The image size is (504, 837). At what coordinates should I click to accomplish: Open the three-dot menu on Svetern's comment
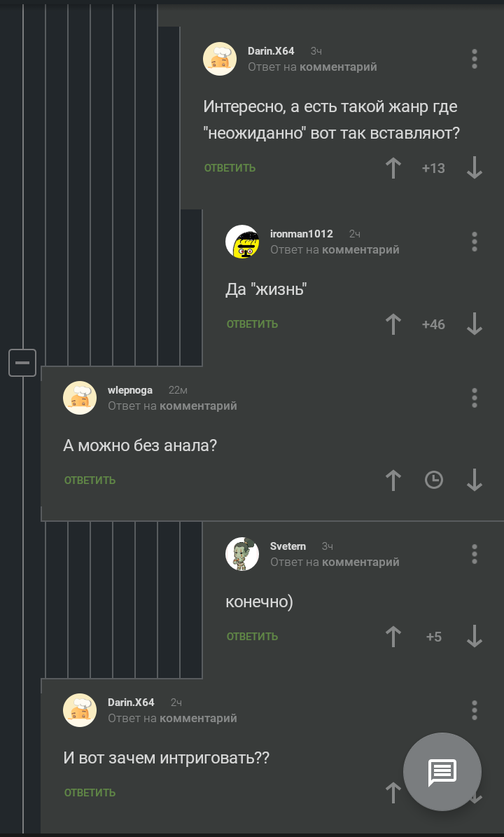point(474,554)
